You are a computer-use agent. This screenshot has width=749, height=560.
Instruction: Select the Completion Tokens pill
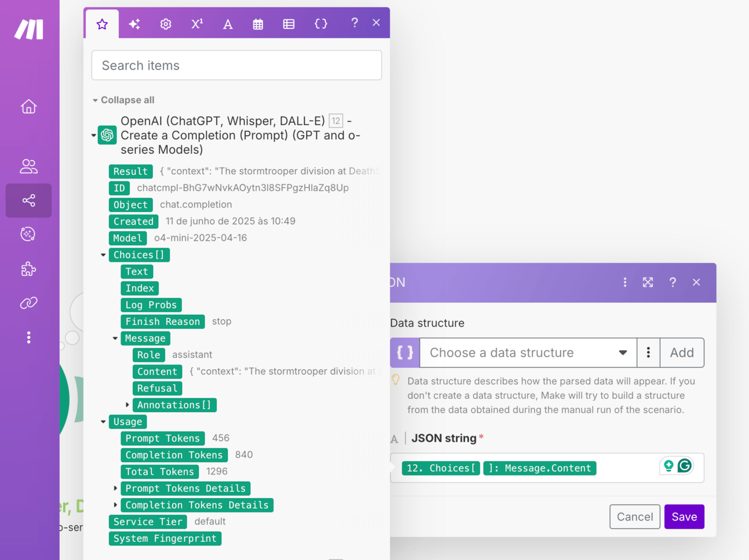(174, 455)
